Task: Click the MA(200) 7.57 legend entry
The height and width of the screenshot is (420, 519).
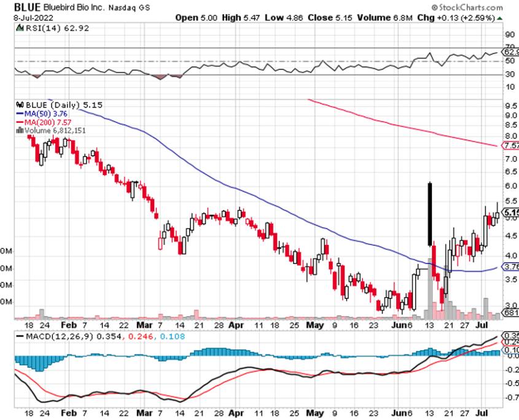Action: [44, 122]
